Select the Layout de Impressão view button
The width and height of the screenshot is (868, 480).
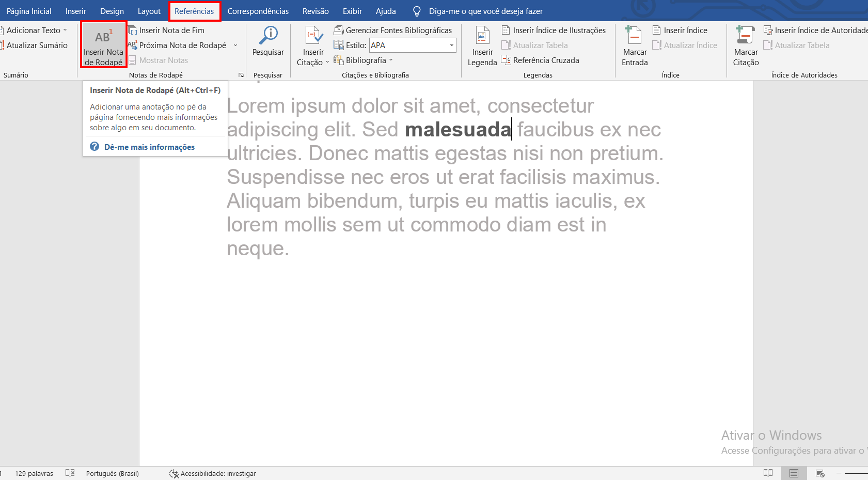pos(794,473)
